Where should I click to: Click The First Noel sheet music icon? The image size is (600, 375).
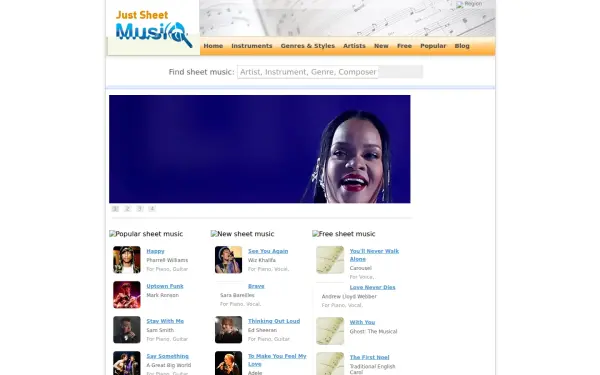point(330,364)
